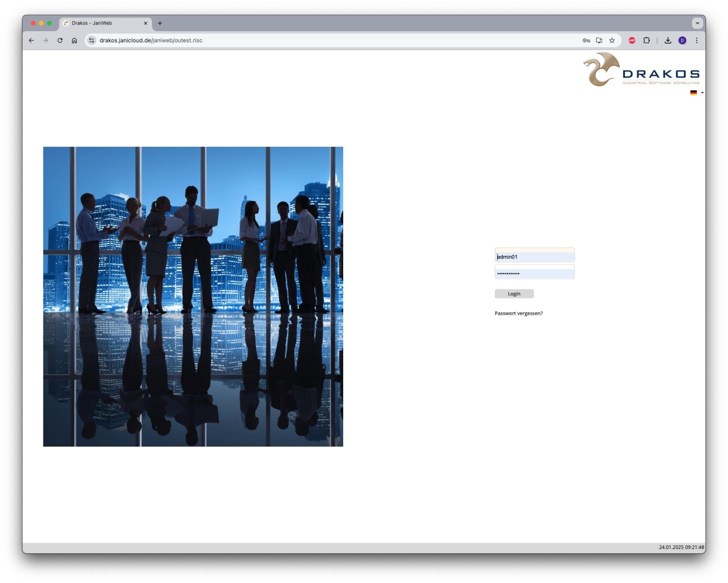728x583 pixels.
Task: Open the profile avatar D
Action: pos(682,40)
